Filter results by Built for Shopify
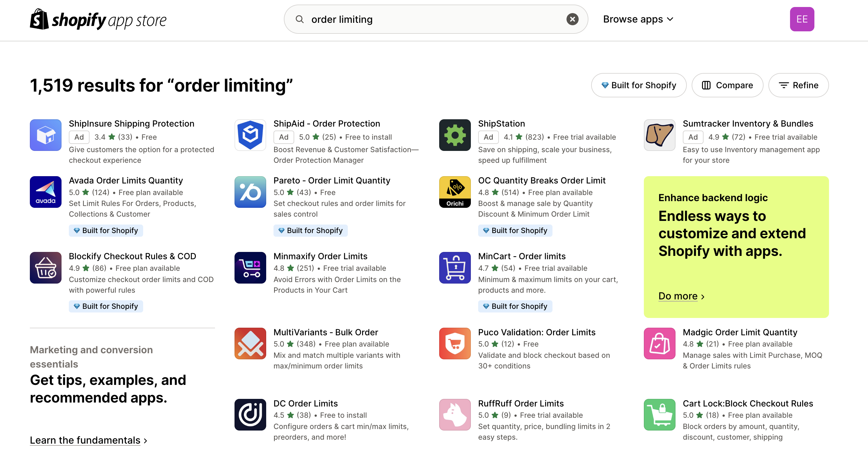Viewport: 868px width, 457px height. coord(639,85)
